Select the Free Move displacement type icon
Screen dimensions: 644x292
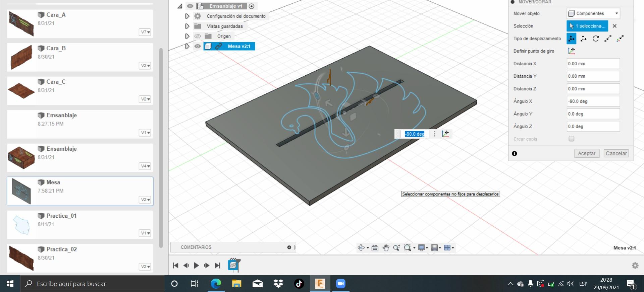(571, 39)
